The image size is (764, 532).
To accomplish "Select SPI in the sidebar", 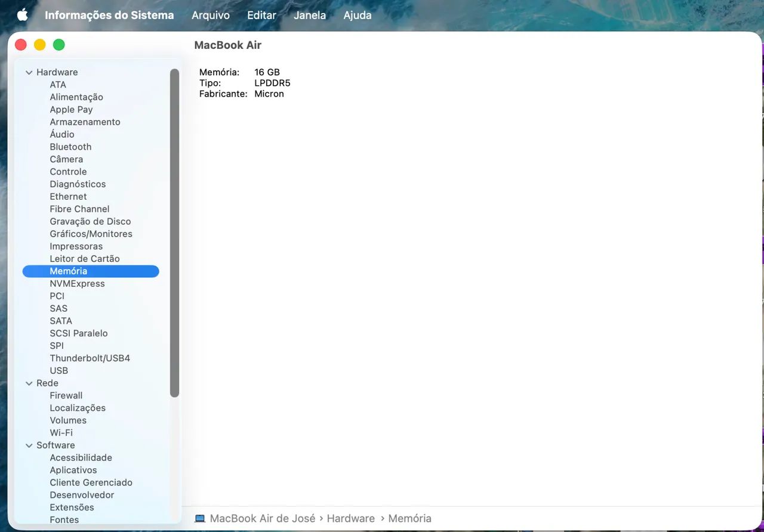I will point(57,346).
